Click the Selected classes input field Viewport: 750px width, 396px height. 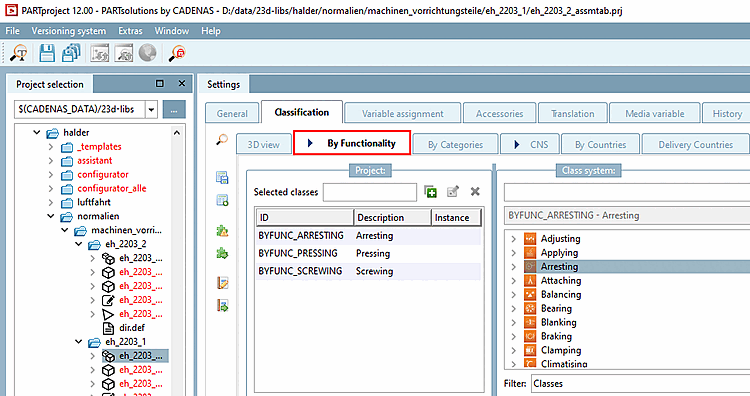pos(370,192)
